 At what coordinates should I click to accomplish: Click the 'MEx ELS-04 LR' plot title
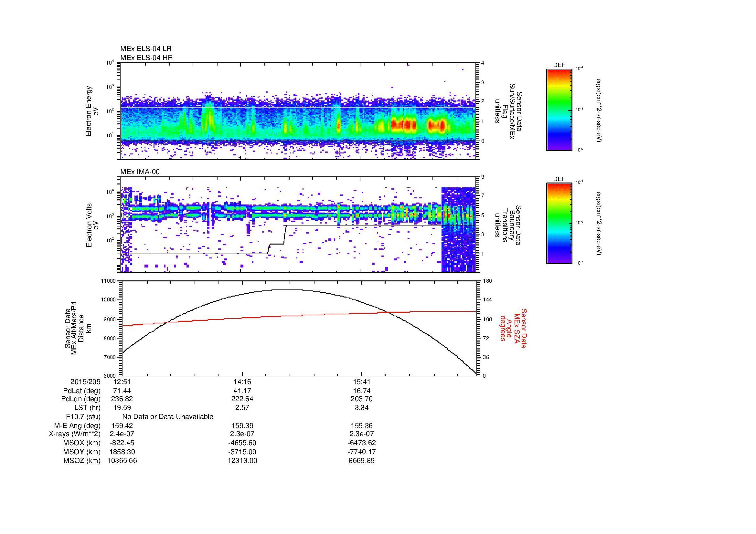point(145,49)
